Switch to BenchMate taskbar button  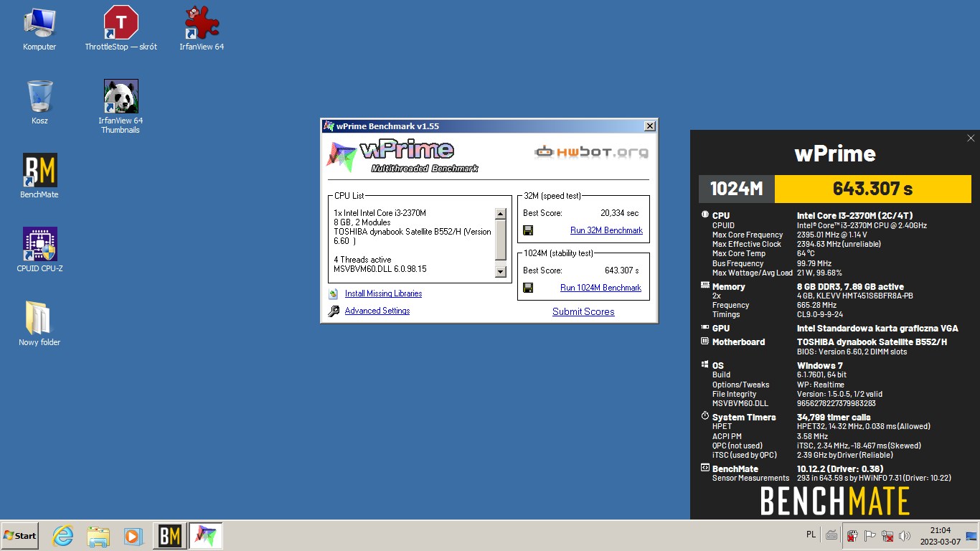[169, 535]
